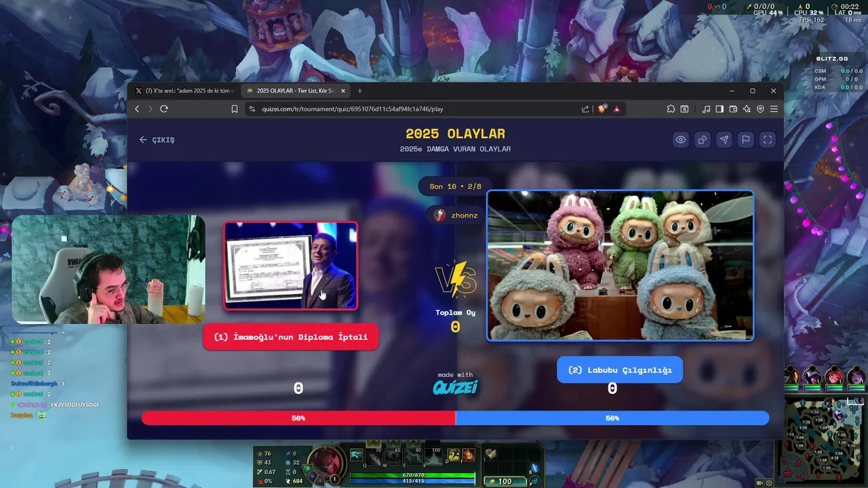Screen dimensions: 868x488
Task: Open Leo AI sparkle icon
Action: click(747, 109)
